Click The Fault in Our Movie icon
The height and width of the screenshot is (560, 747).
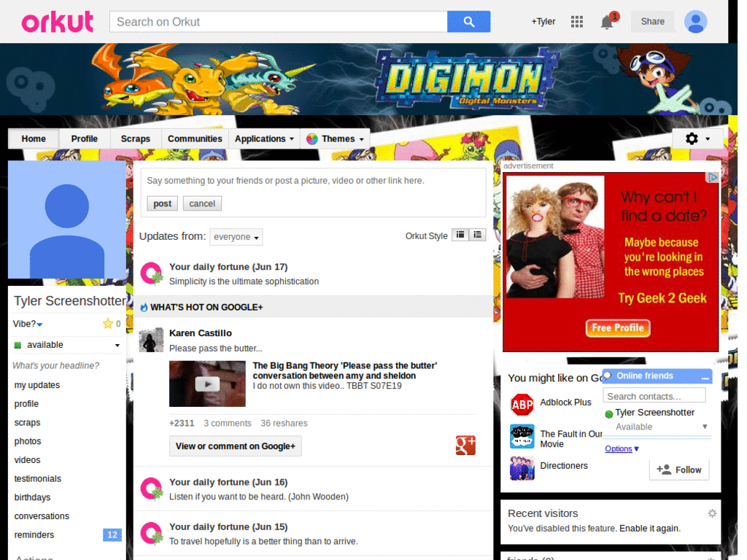click(522, 436)
